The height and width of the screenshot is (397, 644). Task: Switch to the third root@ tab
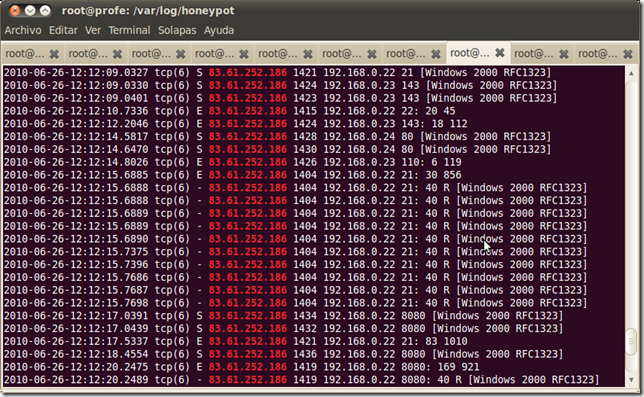pos(151,54)
